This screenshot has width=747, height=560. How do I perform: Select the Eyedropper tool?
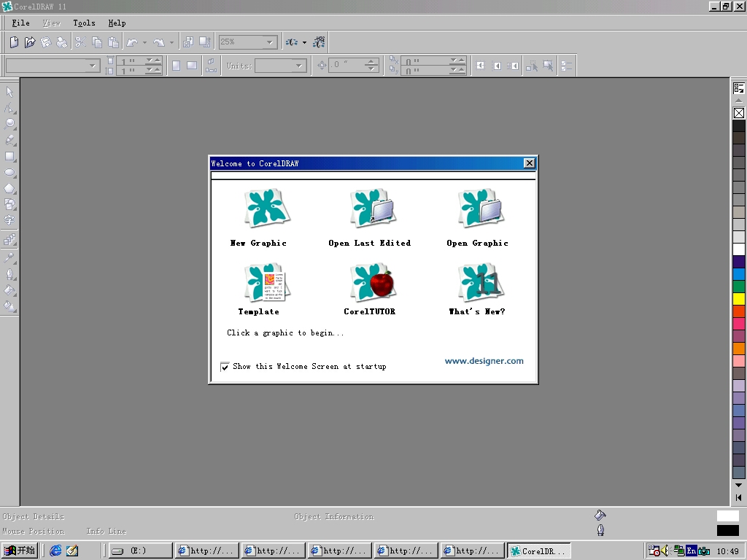coord(9,259)
